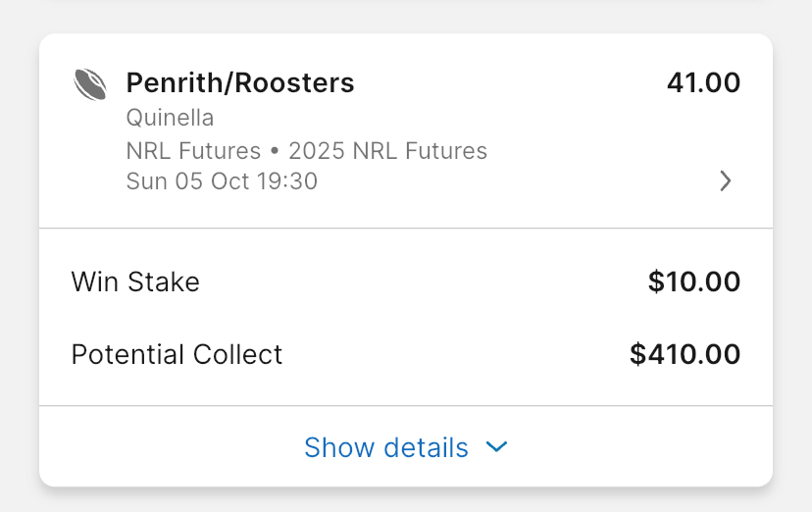The height and width of the screenshot is (512, 812).
Task: Click the bullet separator between NRL Futures texts
Action: pyautogui.click(x=275, y=152)
